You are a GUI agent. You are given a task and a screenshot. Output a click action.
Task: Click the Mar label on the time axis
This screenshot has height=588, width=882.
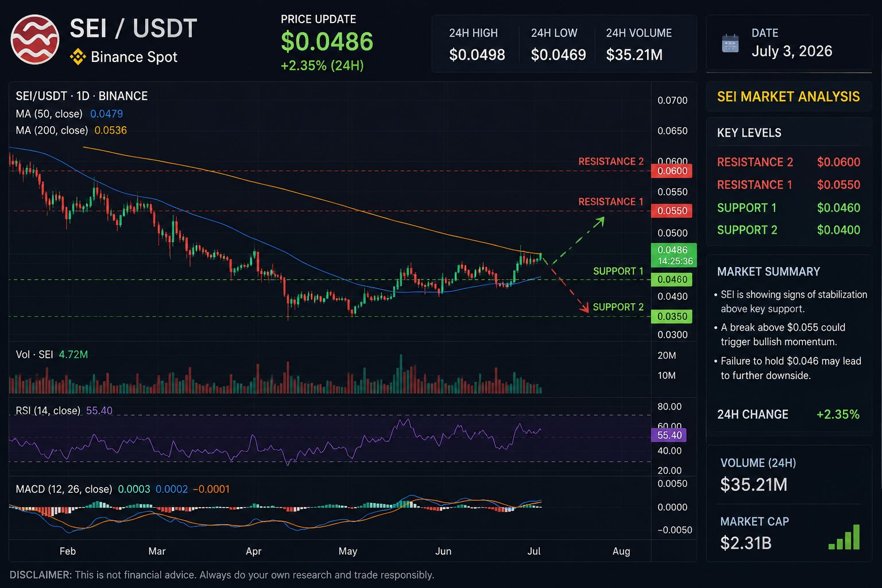(157, 551)
